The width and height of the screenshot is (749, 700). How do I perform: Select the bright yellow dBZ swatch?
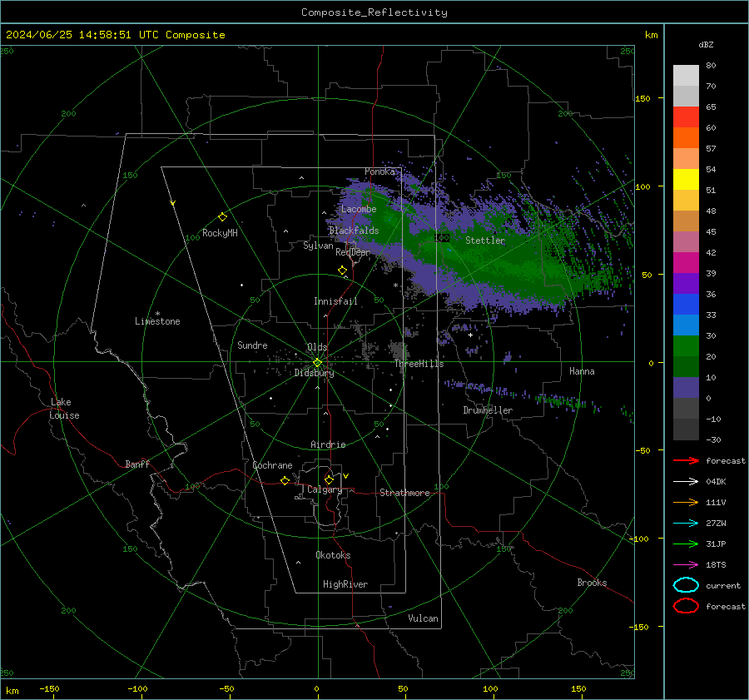pos(686,179)
